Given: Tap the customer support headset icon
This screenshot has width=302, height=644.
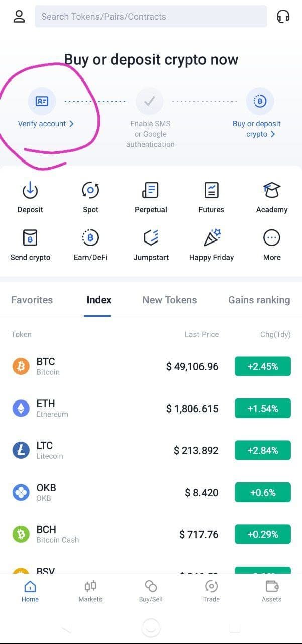Looking at the screenshot, I should pyautogui.click(x=283, y=17).
